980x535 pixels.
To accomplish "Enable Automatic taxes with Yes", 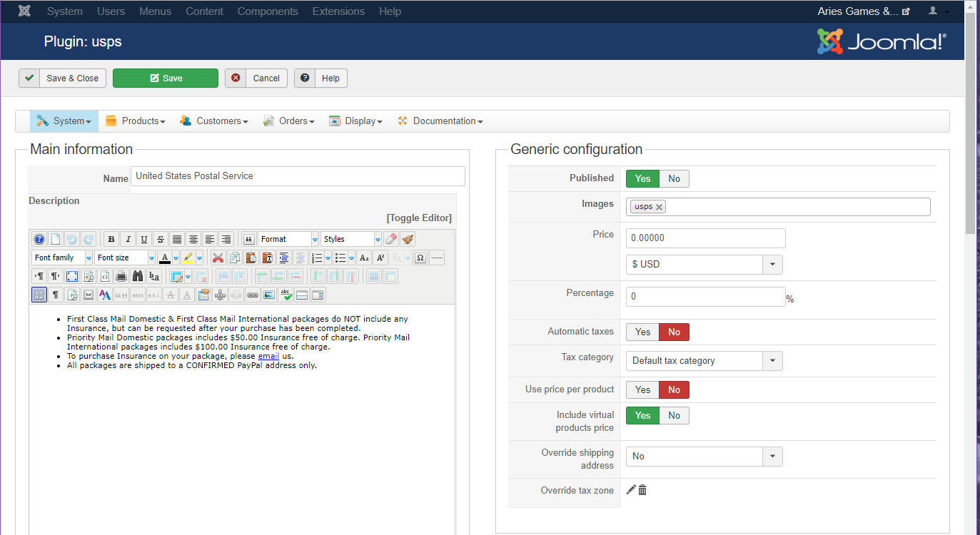I will (x=642, y=332).
